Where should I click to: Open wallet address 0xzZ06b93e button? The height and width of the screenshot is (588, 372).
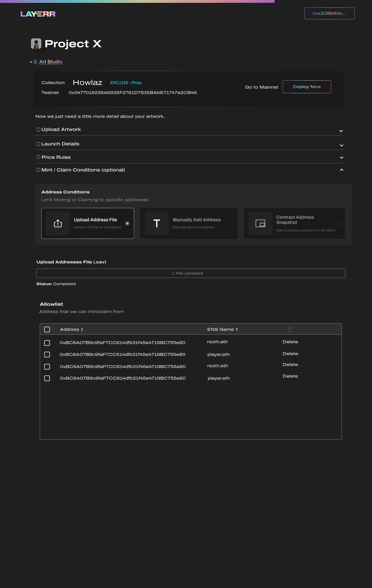(x=329, y=13)
